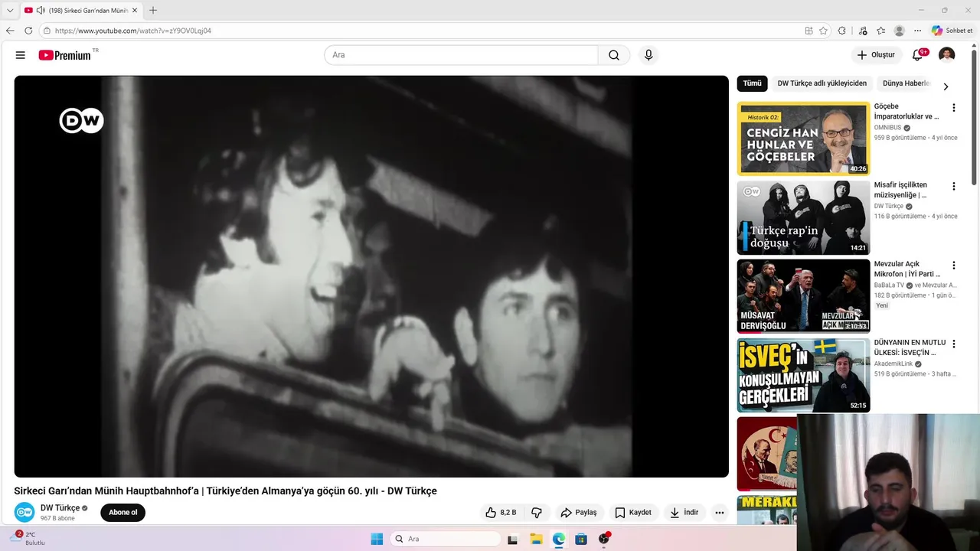Open the split screen icon in address bar
Screen dimensions: 980x551
pyautogui.click(x=808, y=31)
